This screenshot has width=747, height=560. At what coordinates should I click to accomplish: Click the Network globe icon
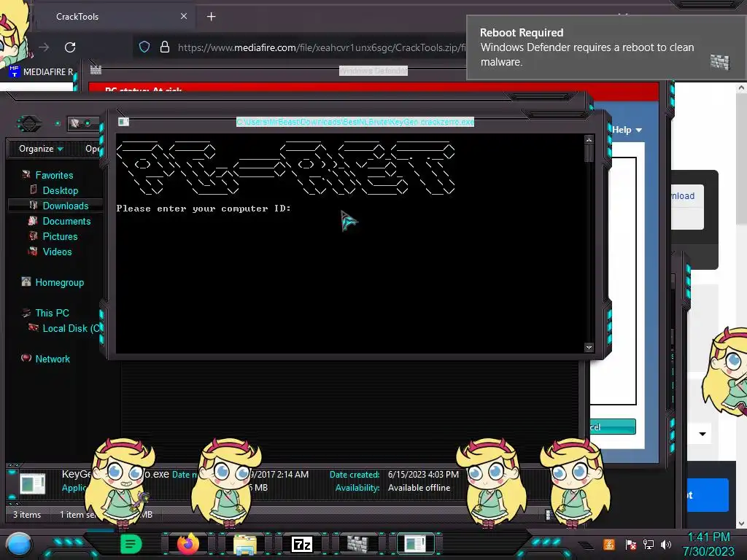point(26,357)
